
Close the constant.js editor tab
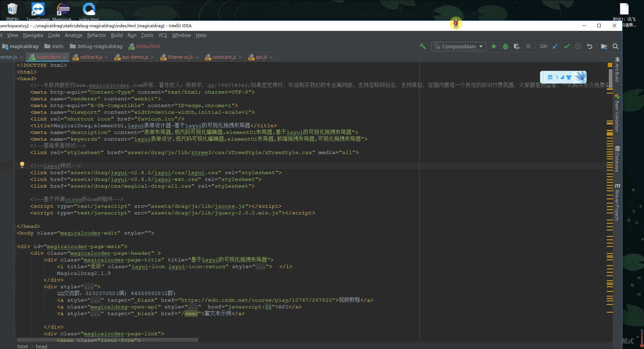(240, 57)
